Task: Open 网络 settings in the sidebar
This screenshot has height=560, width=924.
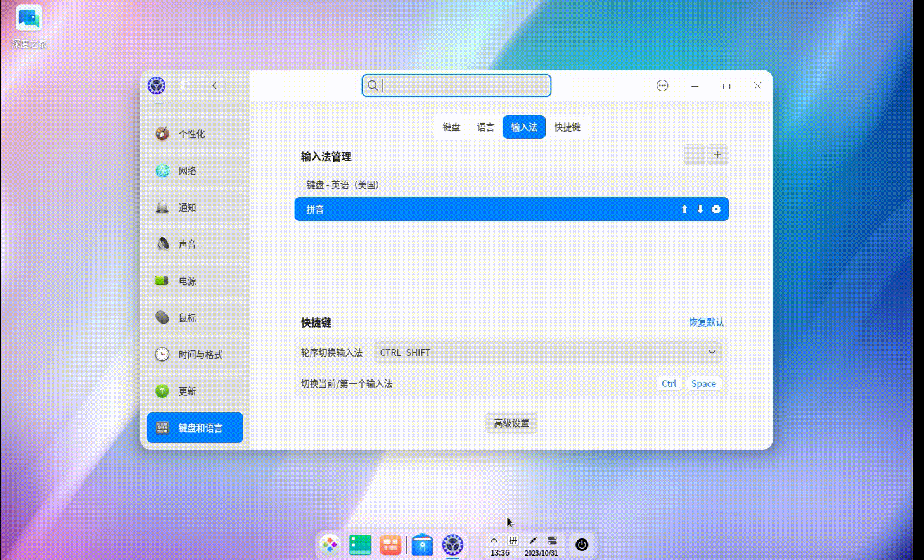Action: pos(188,170)
